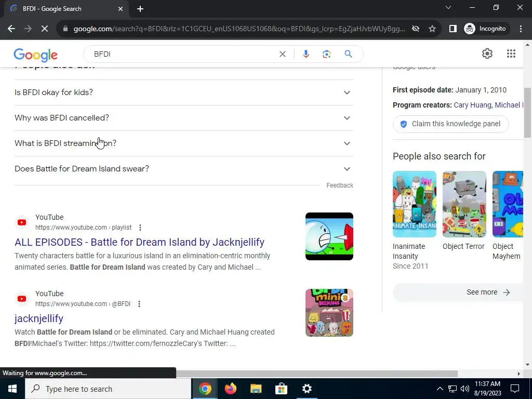Click the 'https://www.youtube.com › playlist' URL text
The height and width of the screenshot is (399, 532).
84,228
